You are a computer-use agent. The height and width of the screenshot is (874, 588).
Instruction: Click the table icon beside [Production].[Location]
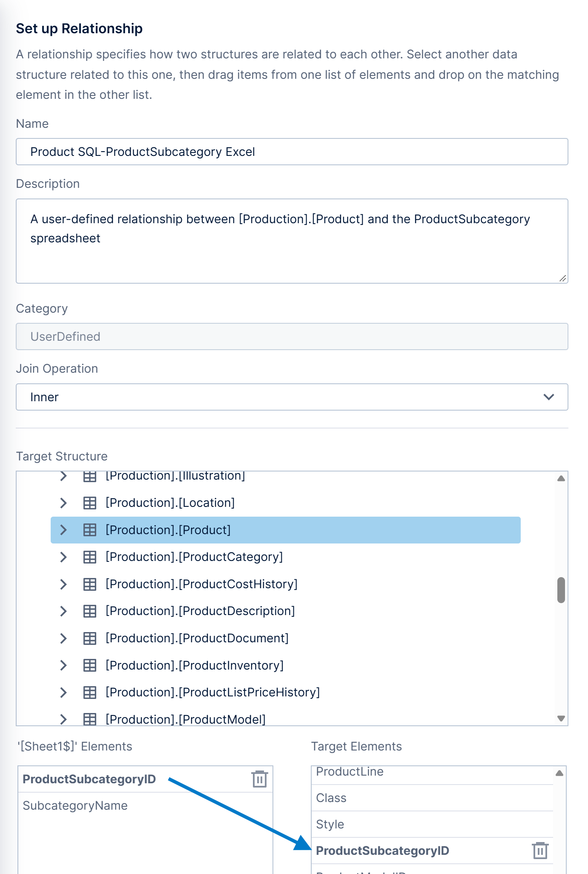point(89,503)
